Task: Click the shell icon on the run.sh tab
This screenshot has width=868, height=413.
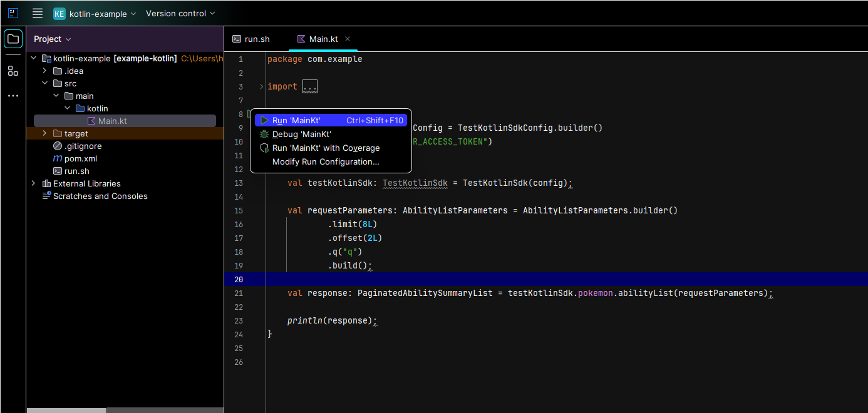Action: click(x=237, y=39)
